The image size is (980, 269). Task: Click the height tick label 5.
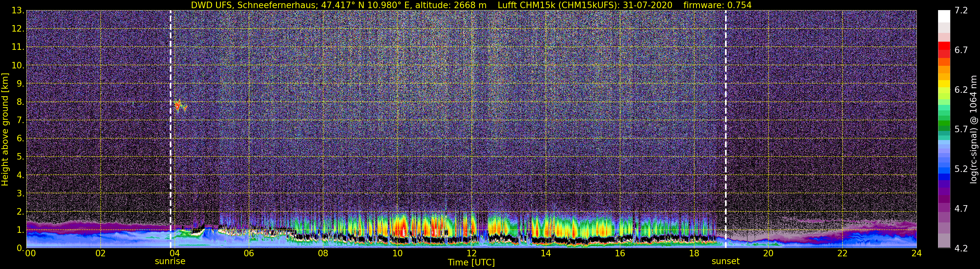(x=20, y=157)
